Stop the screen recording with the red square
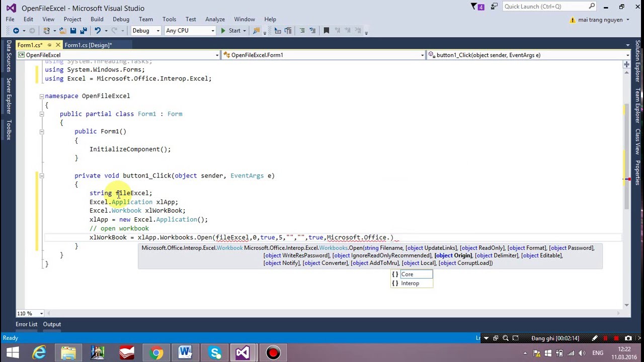Screen dimensions: 644x362 click(x=616, y=338)
